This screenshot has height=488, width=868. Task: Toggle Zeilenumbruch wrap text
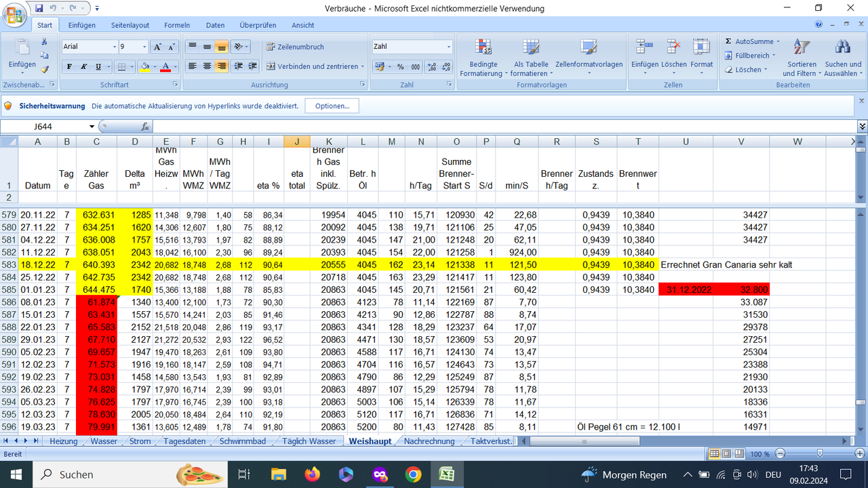click(295, 47)
